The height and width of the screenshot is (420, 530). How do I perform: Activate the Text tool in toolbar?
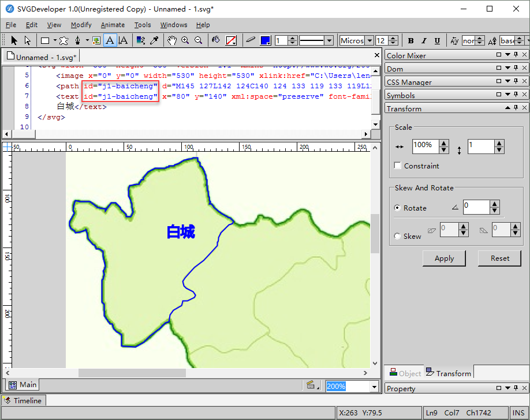click(110, 40)
